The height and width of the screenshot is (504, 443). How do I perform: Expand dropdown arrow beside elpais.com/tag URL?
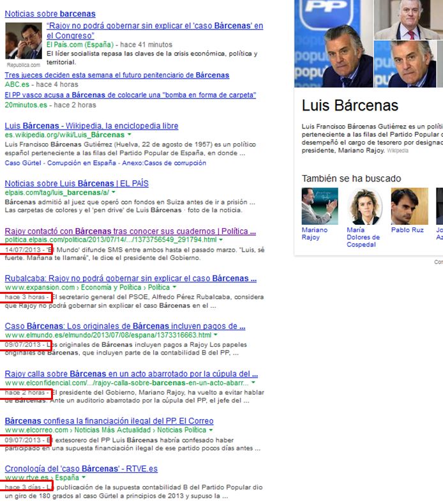pos(113,192)
